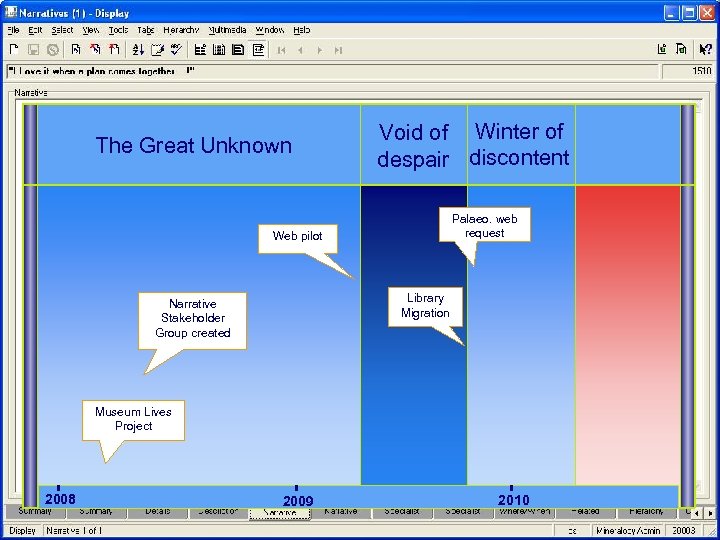Click the 'Palaeo. web request' callout

click(x=485, y=225)
